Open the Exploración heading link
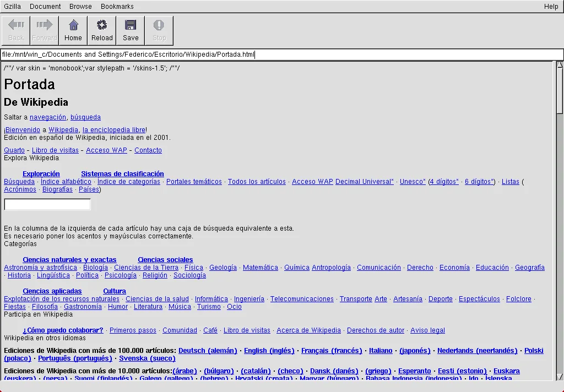The height and width of the screenshot is (392, 564). coord(41,174)
